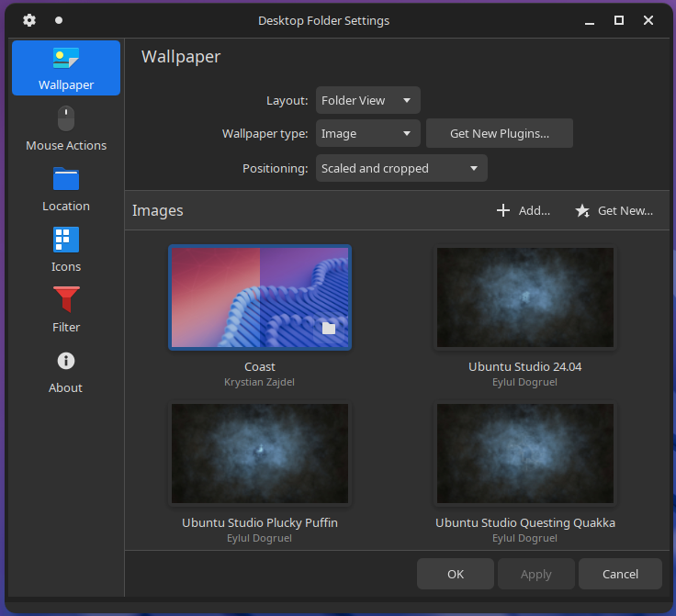The height and width of the screenshot is (616, 676).
Task: Click the gear icon in title bar
Action: coord(29,20)
